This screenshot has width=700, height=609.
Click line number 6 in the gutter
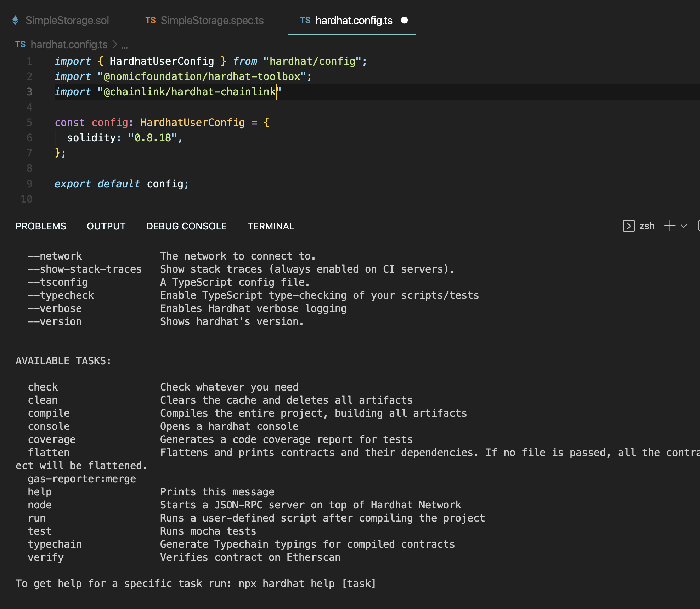click(29, 138)
